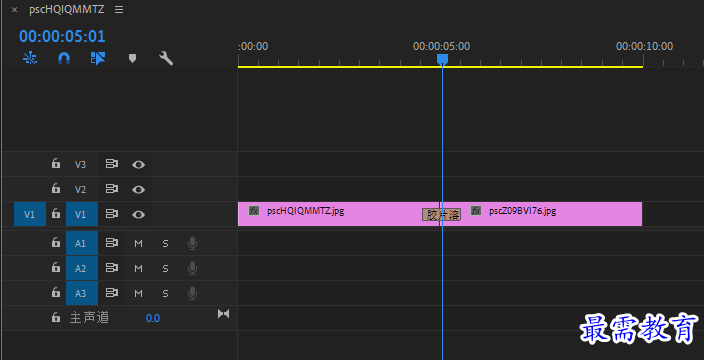Mute track A3

coord(138,294)
